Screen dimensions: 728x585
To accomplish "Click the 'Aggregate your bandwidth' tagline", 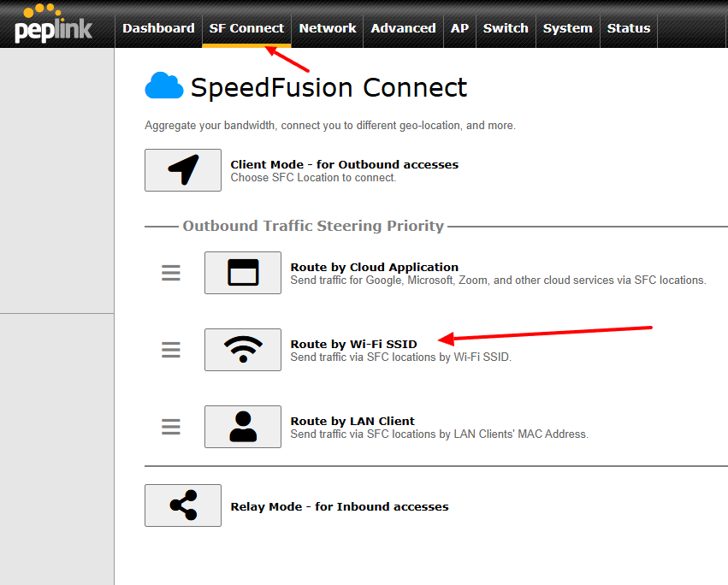I will pyautogui.click(x=330, y=126).
